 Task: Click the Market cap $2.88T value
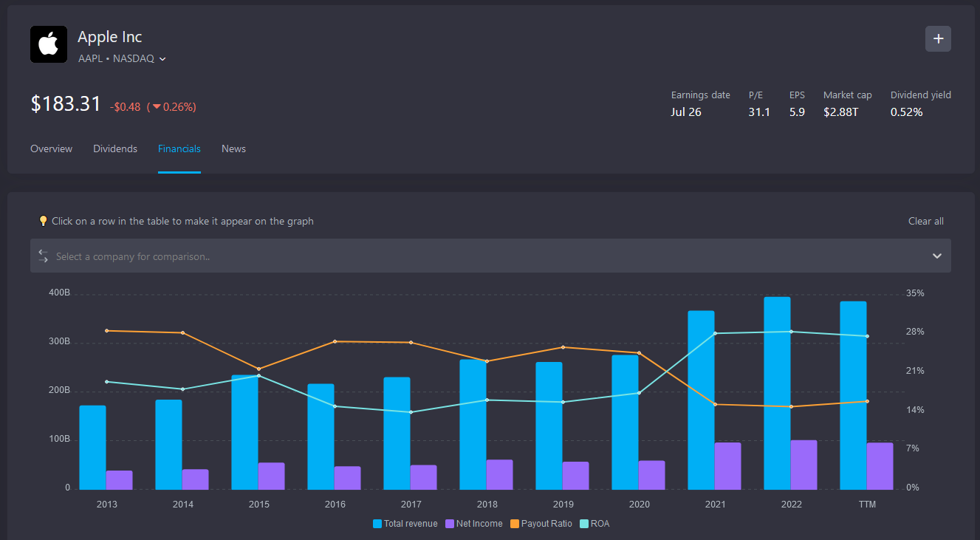click(x=841, y=112)
